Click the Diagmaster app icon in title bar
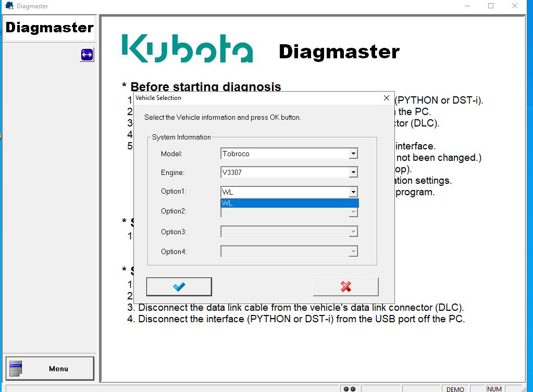 pyautogui.click(x=9, y=6)
